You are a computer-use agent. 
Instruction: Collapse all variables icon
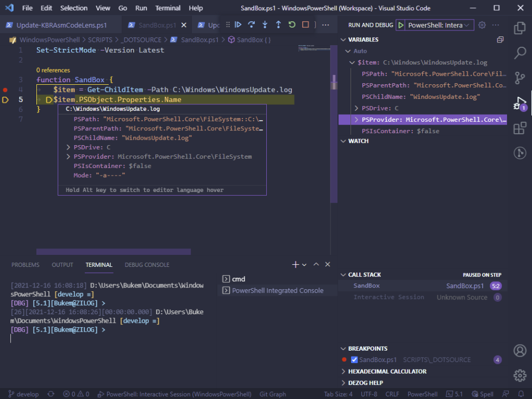(500, 40)
